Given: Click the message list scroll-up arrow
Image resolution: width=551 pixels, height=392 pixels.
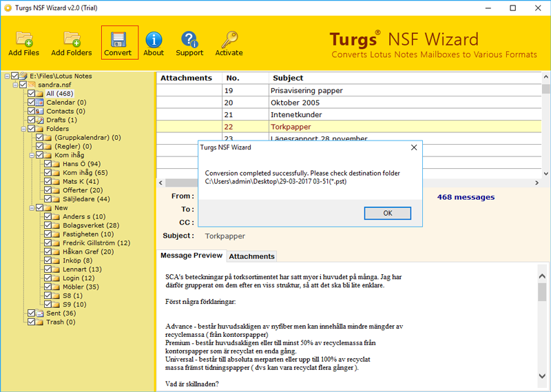Looking at the screenshot, I should pyautogui.click(x=545, y=76).
